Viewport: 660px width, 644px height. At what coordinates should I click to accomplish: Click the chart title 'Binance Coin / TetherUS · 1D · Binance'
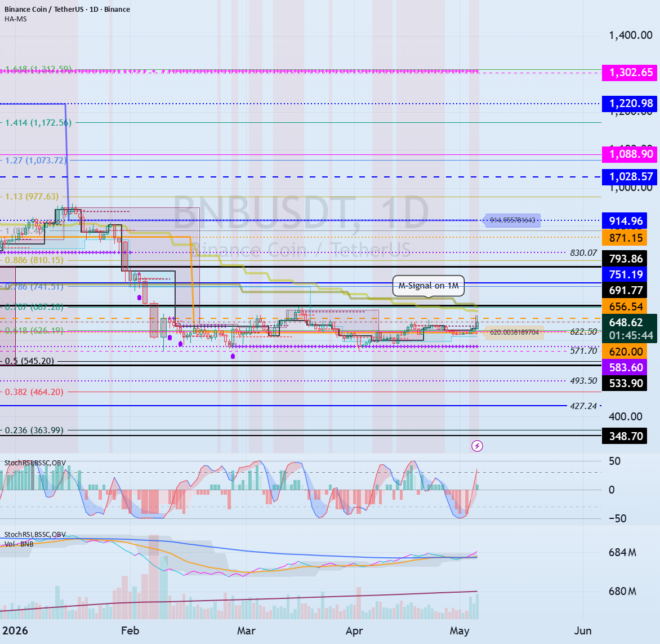click(68, 9)
